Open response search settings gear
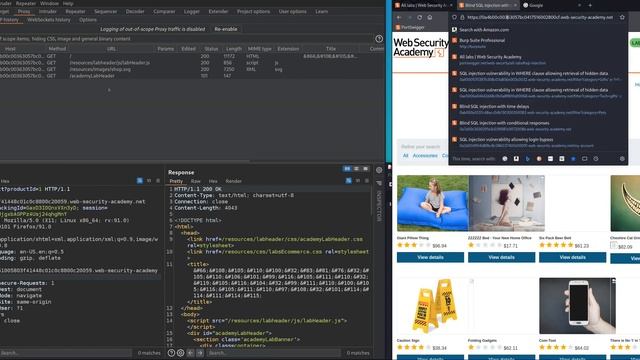640x360 pixels. click(180, 353)
